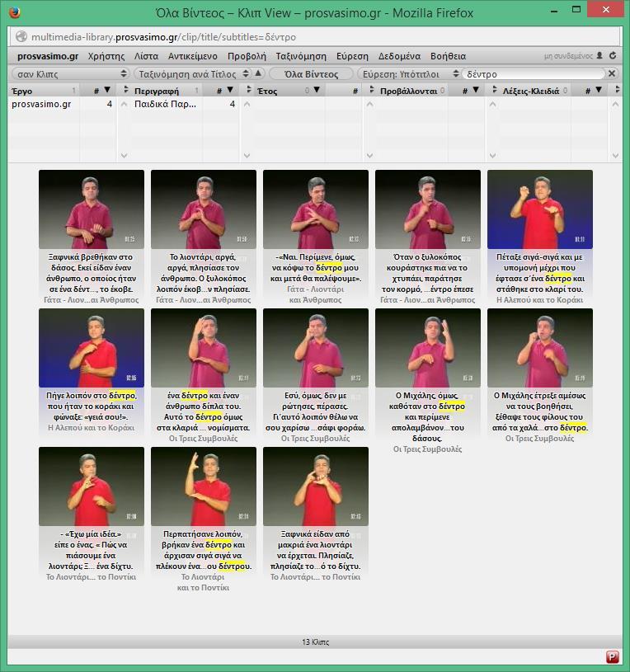Open the sort arrow of the Περιγραφή column

point(230,90)
